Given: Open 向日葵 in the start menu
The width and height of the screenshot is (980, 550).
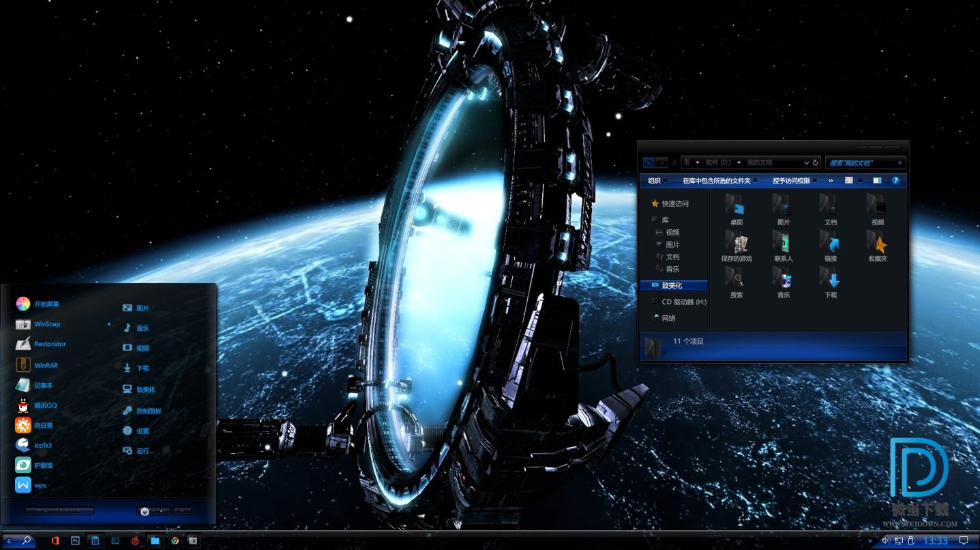Looking at the screenshot, I should [35, 425].
